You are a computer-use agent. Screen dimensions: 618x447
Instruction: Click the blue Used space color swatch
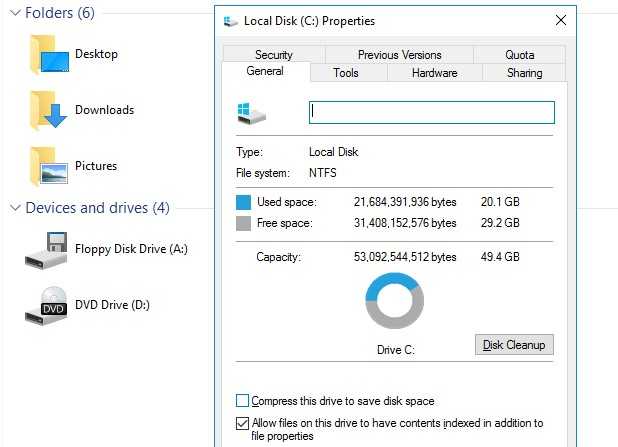[243, 202]
